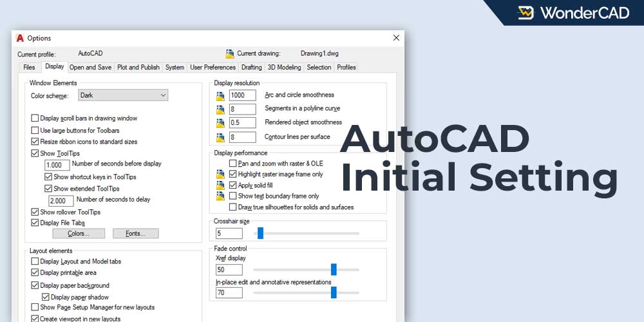Close the Options dialog
644x322 pixels.
tap(396, 38)
